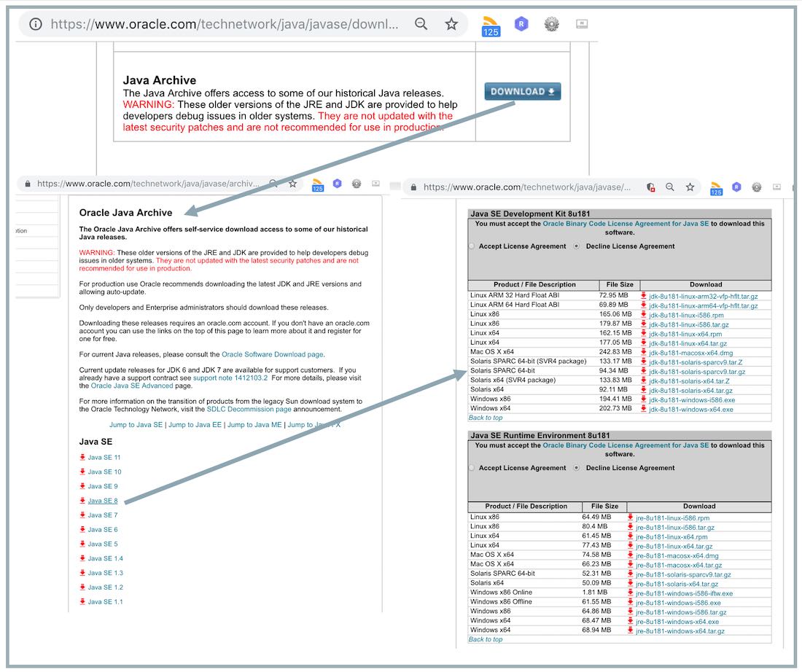Open RSS feed extension showing 125 in top browser
The height and width of the screenshot is (672, 802).
point(491,26)
